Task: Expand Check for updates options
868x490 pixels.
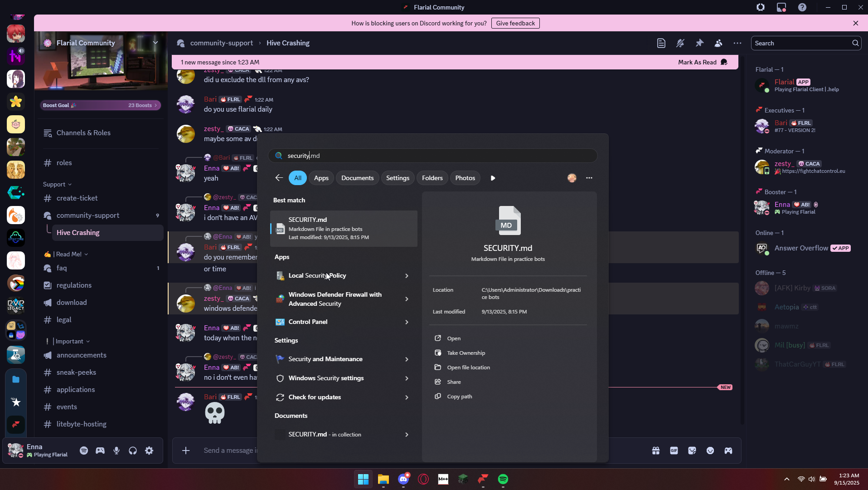Action: pyautogui.click(x=407, y=397)
